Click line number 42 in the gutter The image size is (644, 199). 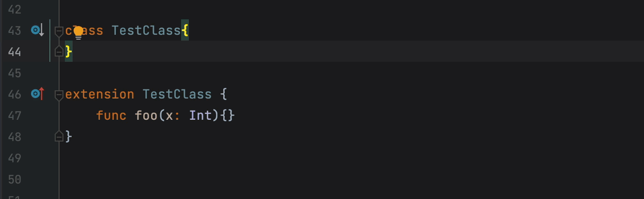pyautogui.click(x=15, y=9)
